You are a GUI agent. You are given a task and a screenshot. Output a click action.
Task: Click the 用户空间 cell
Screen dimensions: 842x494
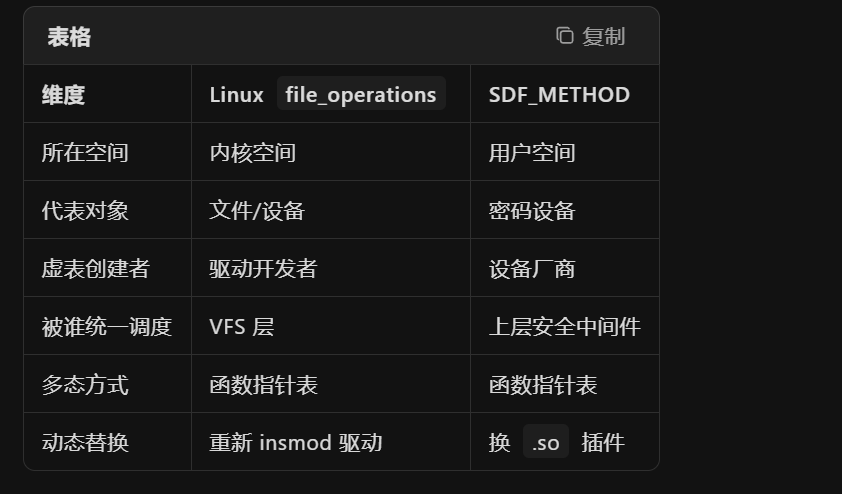pos(532,152)
